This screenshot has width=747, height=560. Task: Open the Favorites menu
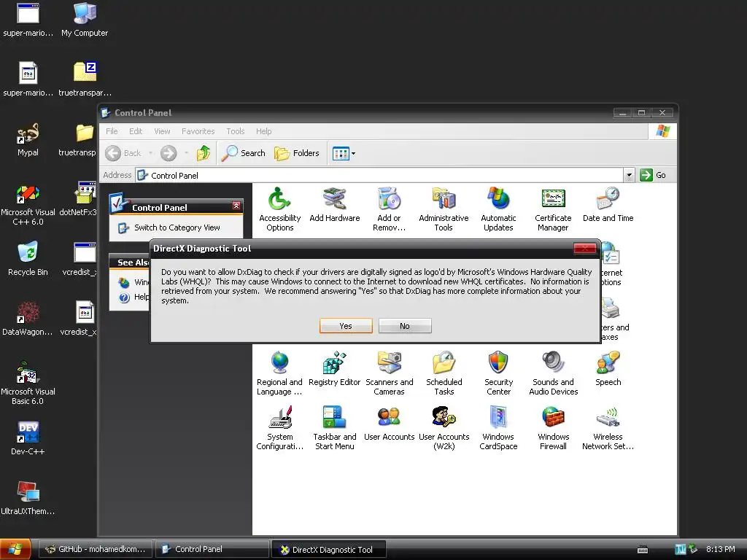coord(198,131)
